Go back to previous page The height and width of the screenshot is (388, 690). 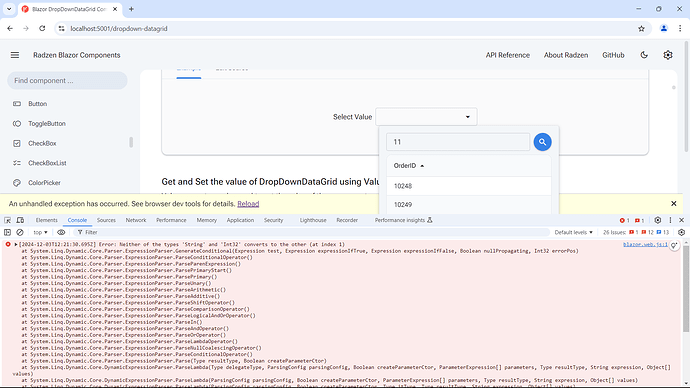pos(10,29)
